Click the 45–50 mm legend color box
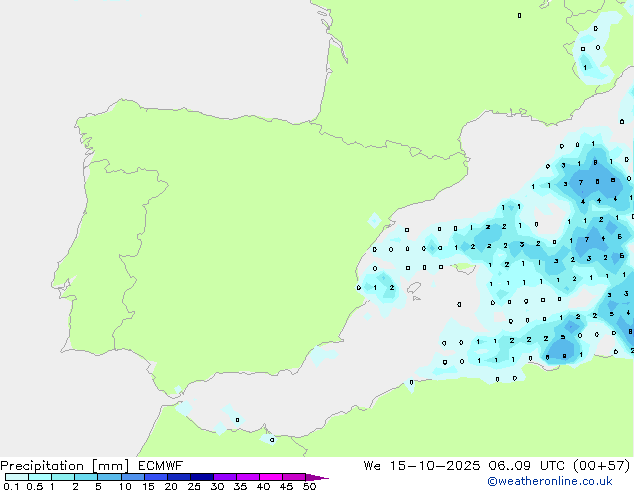This screenshot has width=634, height=490. [x=294, y=477]
